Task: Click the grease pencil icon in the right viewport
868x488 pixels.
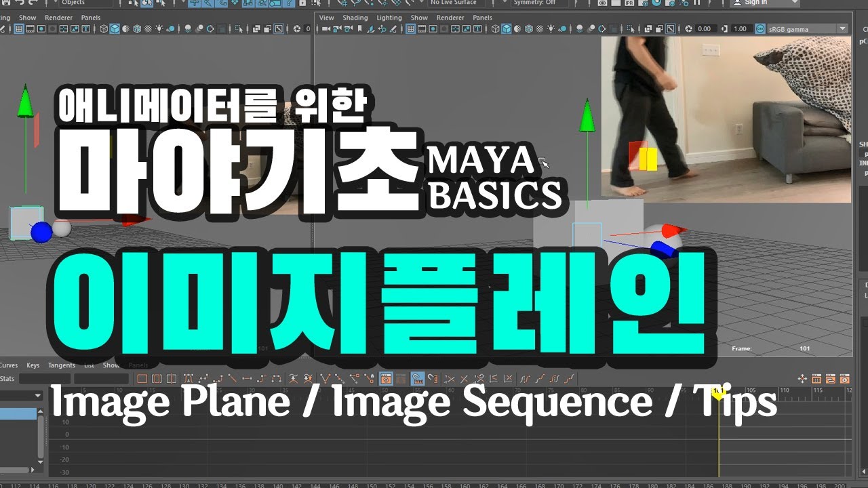Action: 393,29
